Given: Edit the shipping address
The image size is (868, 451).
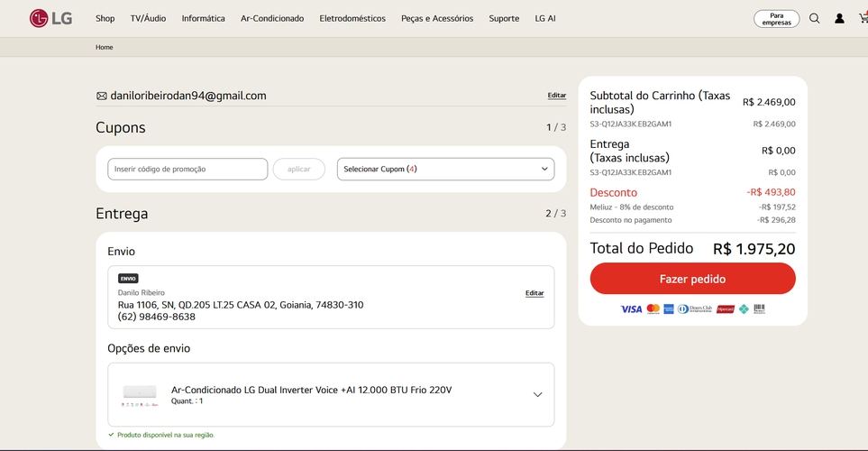Looking at the screenshot, I should coord(535,293).
